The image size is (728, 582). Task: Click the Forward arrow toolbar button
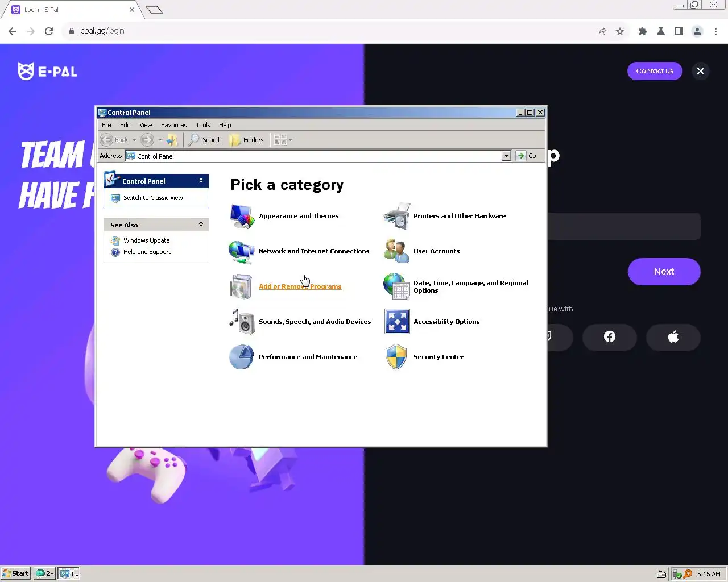[147, 140]
